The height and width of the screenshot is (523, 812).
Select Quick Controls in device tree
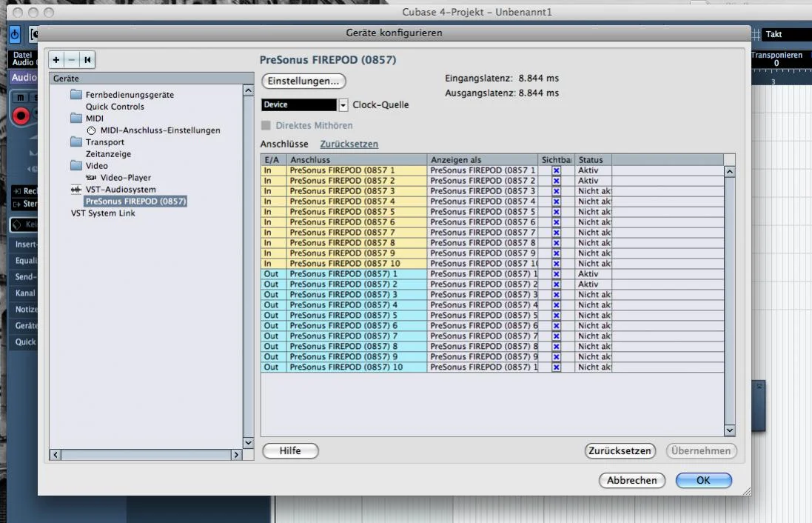(115, 107)
